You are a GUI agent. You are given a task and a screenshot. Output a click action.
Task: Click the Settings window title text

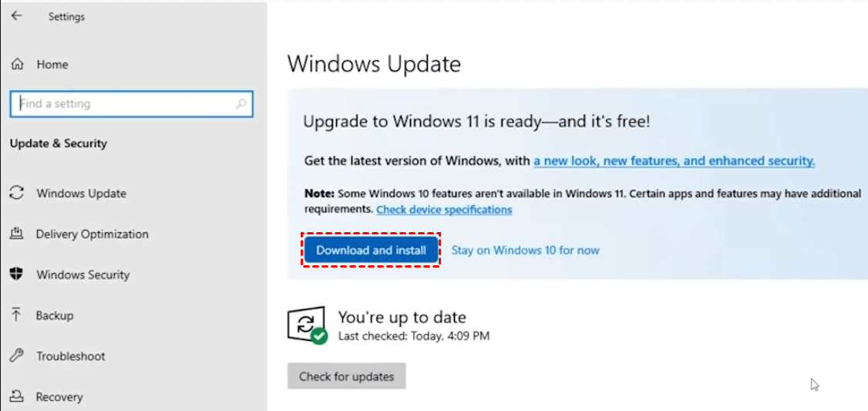pos(66,17)
